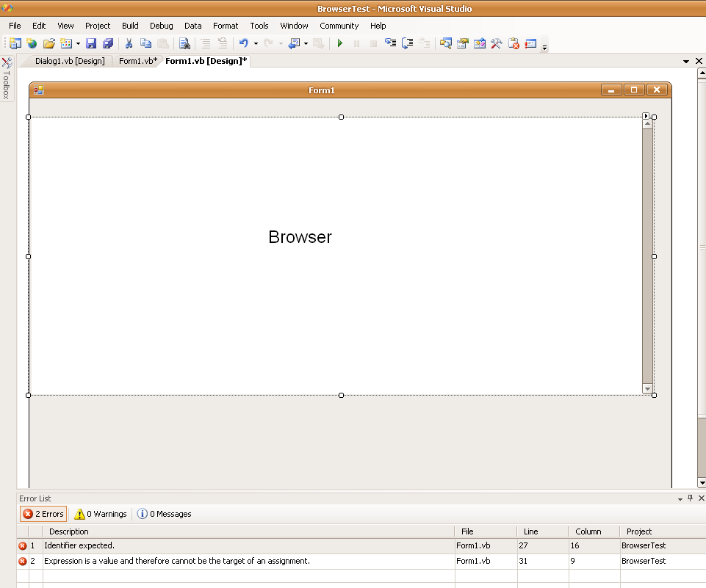Open the Properties Window toolbar icon
Viewport: 706px width, 588px height.
pyautogui.click(x=462, y=43)
